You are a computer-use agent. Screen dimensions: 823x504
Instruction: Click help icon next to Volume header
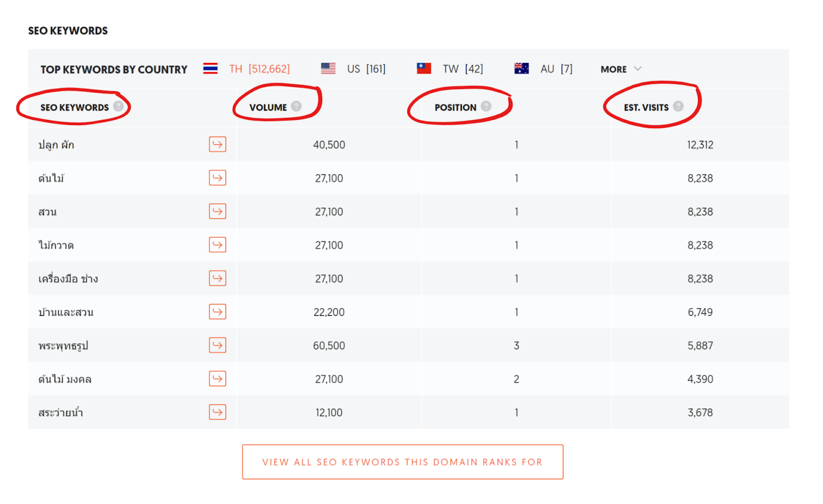coord(296,106)
